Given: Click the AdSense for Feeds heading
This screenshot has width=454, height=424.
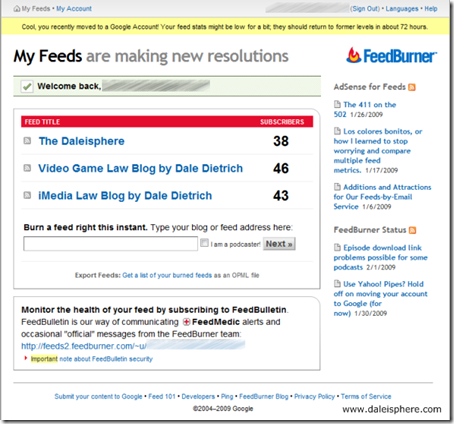Looking at the screenshot, I should tap(370, 87).
